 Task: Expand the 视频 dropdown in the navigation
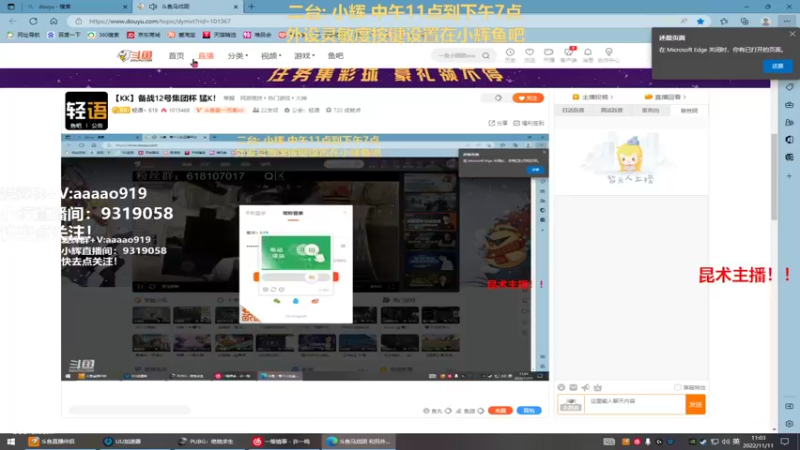[271, 56]
